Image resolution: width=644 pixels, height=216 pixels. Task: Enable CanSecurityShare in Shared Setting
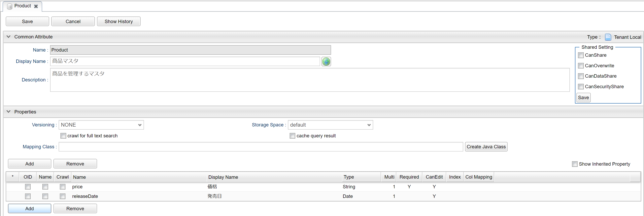pos(581,86)
